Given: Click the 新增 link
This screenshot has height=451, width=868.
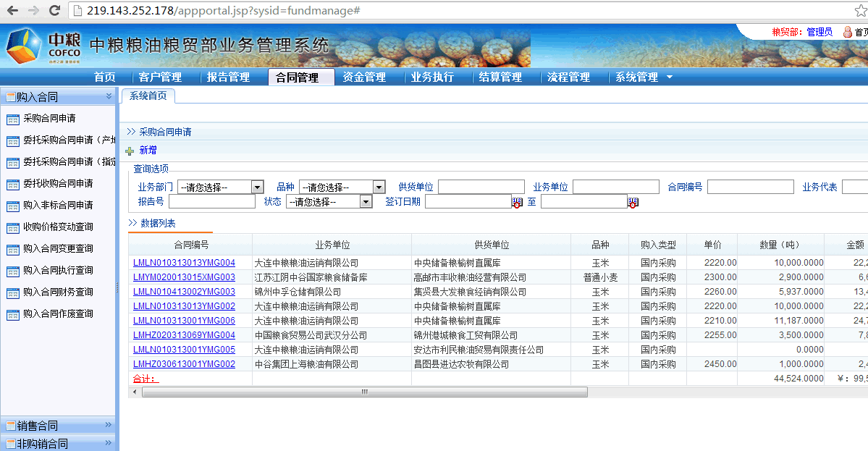Looking at the screenshot, I should point(148,150).
